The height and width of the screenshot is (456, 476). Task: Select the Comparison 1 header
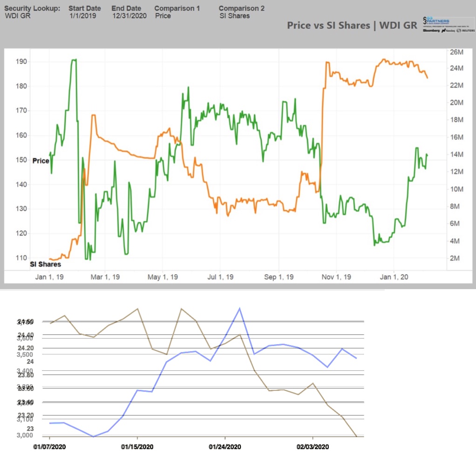click(177, 8)
